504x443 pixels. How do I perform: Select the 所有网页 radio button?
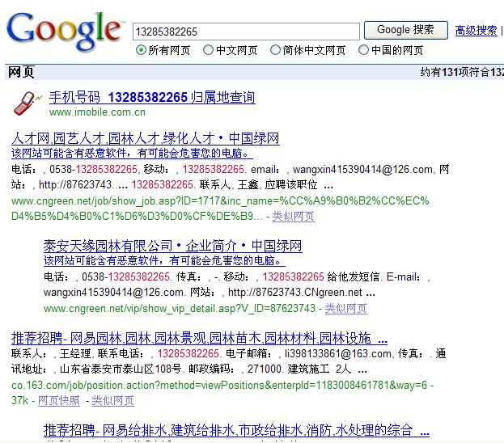(x=142, y=50)
